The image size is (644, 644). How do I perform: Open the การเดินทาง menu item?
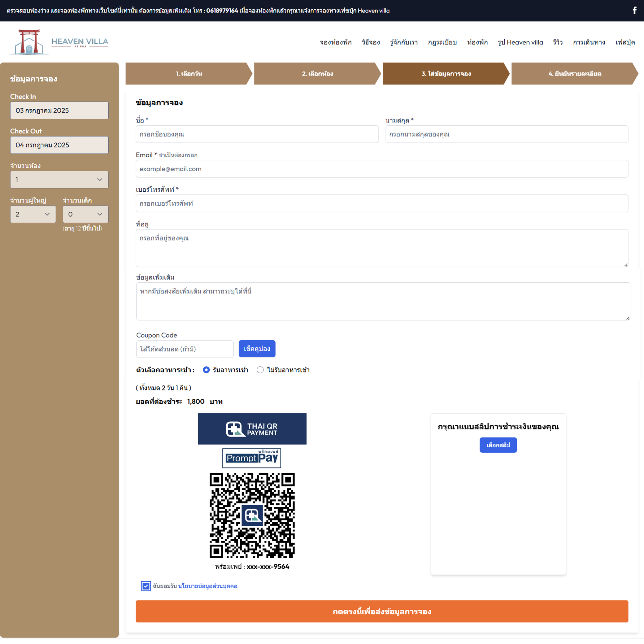pyautogui.click(x=589, y=42)
